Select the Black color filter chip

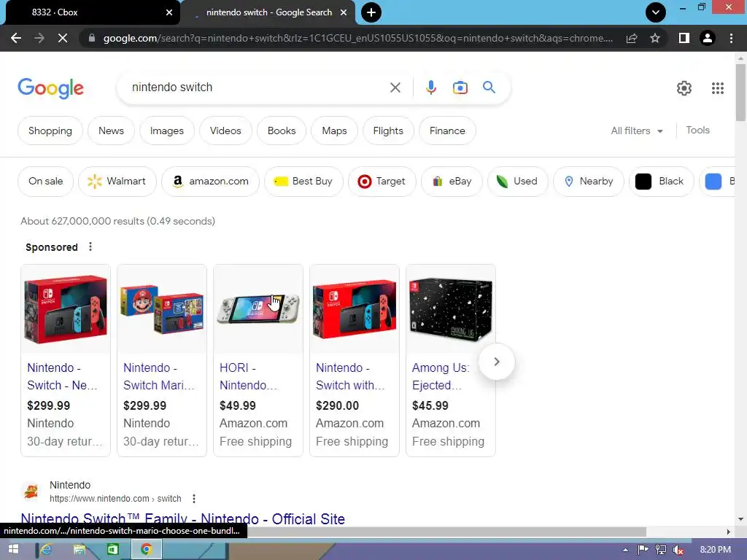(661, 181)
